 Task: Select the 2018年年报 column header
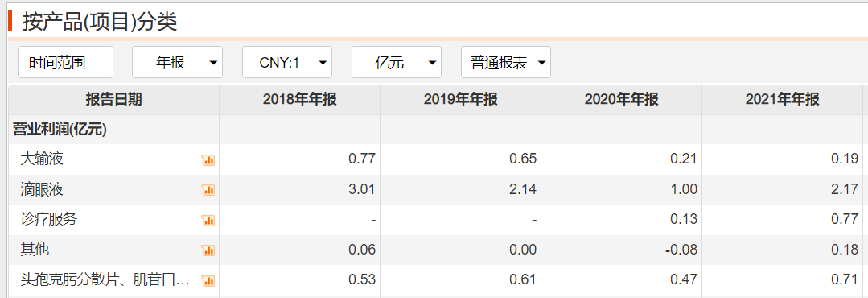[x=299, y=100]
